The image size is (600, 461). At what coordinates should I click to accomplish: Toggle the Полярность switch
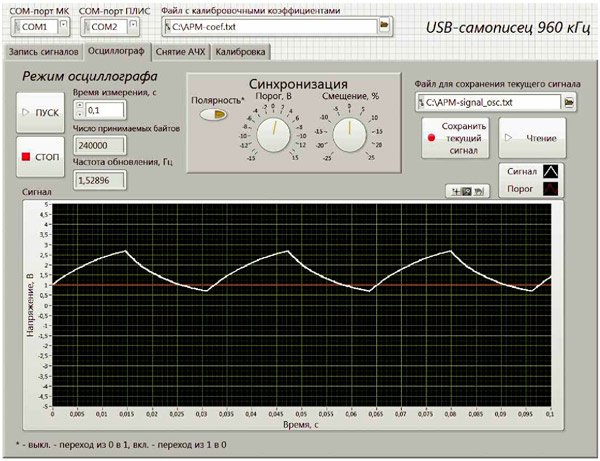(x=213, y=114)
